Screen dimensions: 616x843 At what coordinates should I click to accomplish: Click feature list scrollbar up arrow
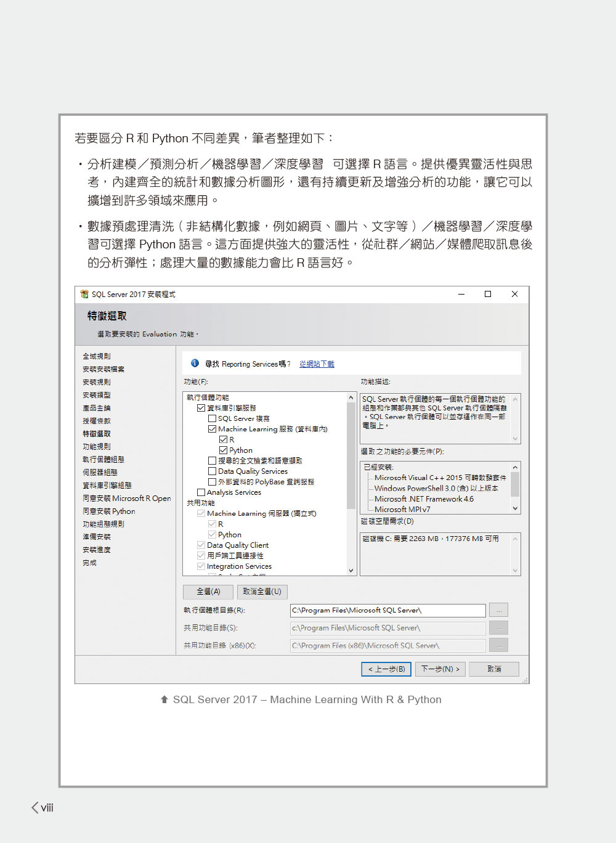coord(351,397)
